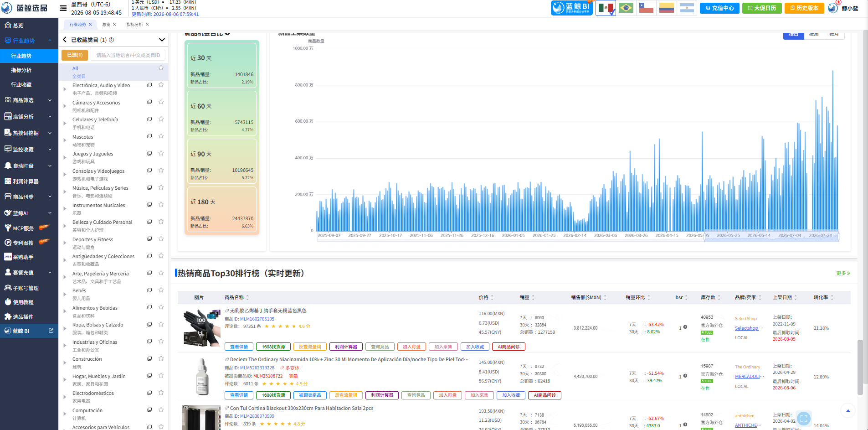Switch to the Argentina flag site
Image resolution: width=868 pixels, height=430 pixels.
tap(686, 8)
